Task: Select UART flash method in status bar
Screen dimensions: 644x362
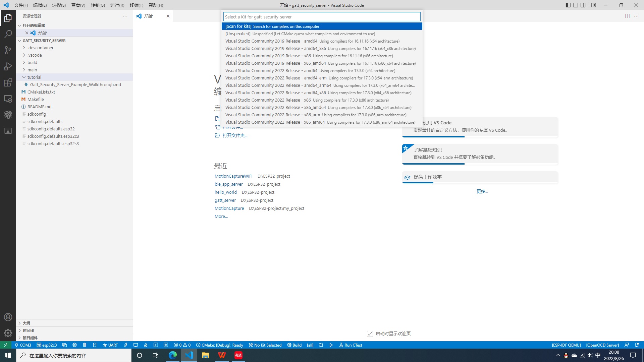Action: tap(110, 345)
